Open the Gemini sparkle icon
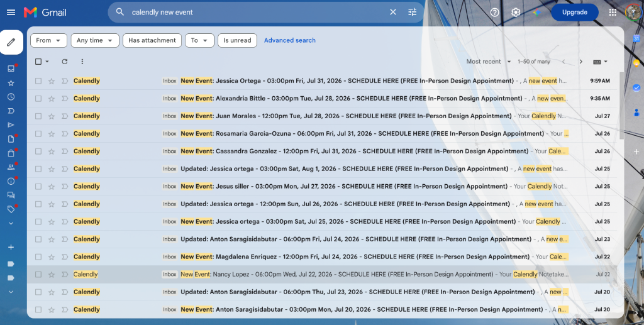 click(x=537, y=13)
